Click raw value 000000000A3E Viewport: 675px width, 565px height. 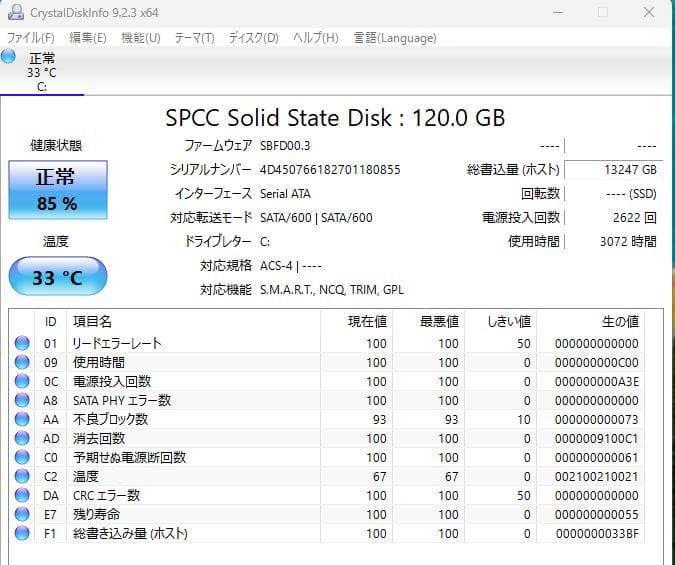tap(597, 382)
